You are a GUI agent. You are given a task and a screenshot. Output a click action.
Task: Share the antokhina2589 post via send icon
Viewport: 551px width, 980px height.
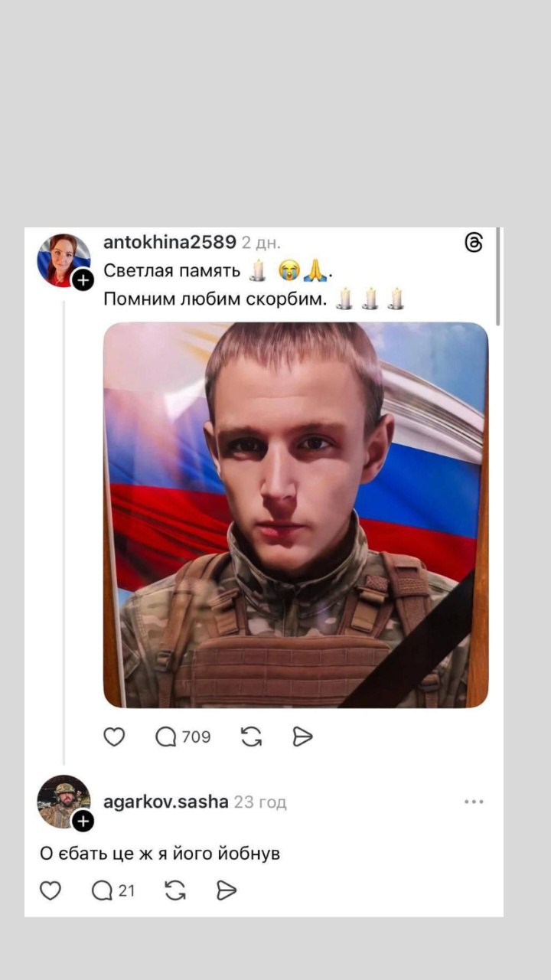tap(303, 737)
